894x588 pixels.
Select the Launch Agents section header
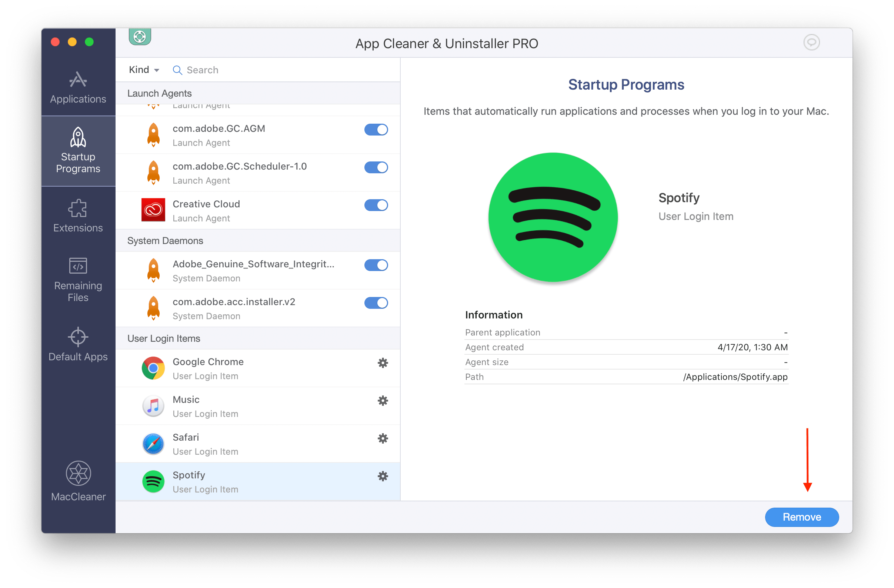(160, 93)
